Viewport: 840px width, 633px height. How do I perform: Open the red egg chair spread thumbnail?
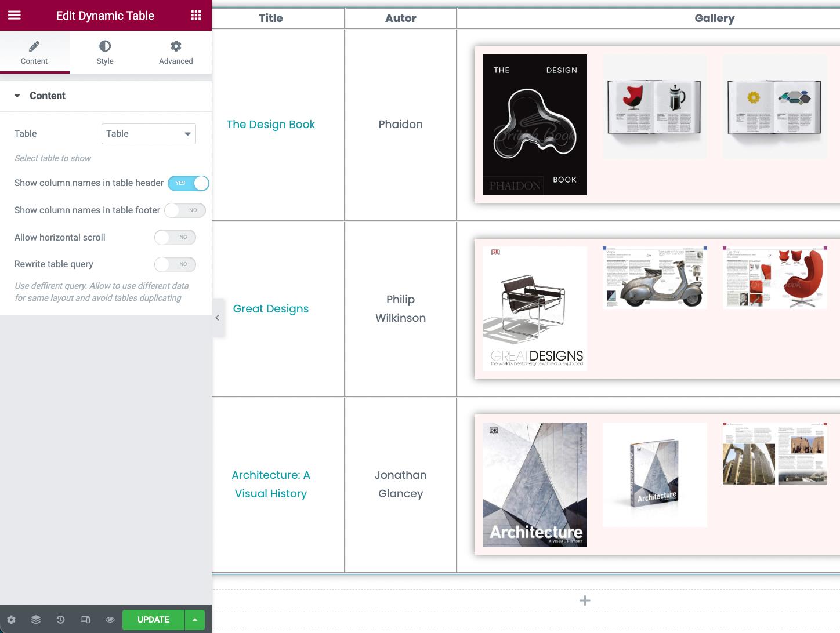tap(774, 278)
